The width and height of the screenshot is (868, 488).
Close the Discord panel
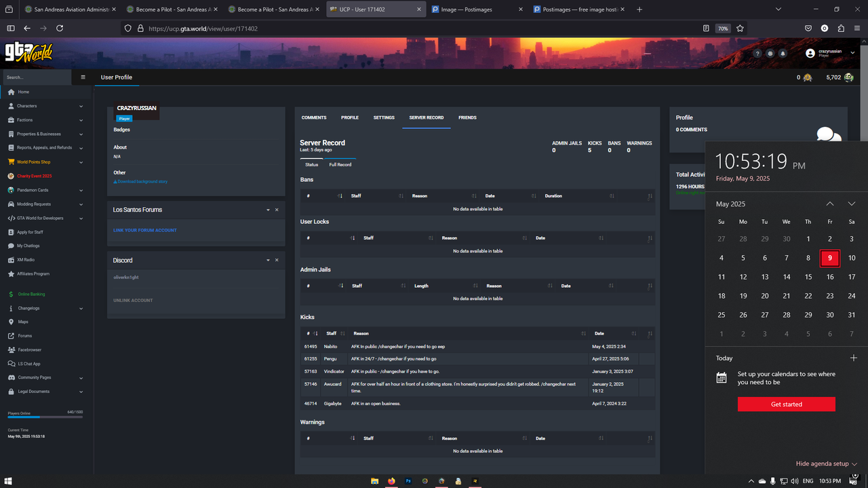click(277, 260)
